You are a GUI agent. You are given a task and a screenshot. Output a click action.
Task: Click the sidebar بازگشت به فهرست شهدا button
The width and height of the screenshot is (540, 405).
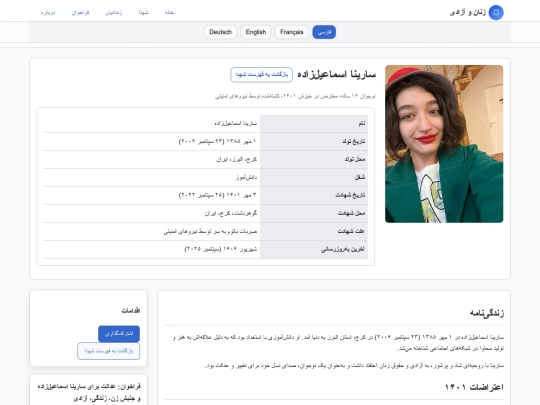coord(108,351)
